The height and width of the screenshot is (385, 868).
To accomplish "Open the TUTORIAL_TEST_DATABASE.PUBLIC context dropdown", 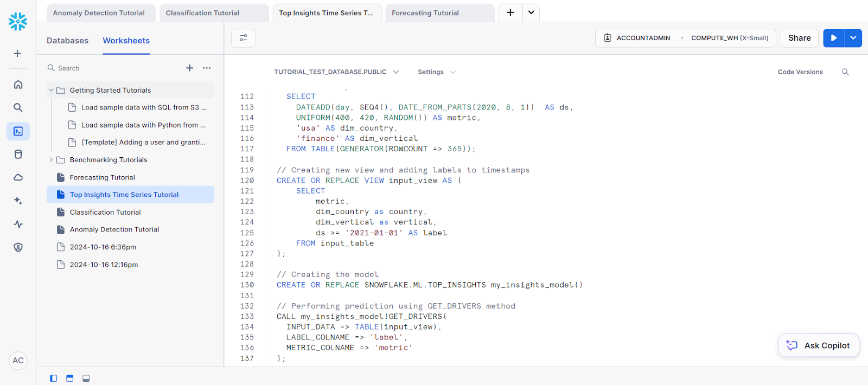I will pyautogui.click(x=336, y=72).
